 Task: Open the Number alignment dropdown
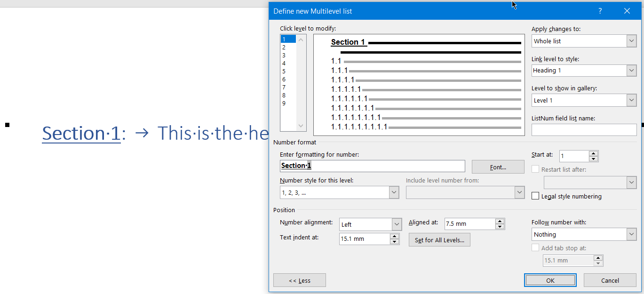point(397,224)
